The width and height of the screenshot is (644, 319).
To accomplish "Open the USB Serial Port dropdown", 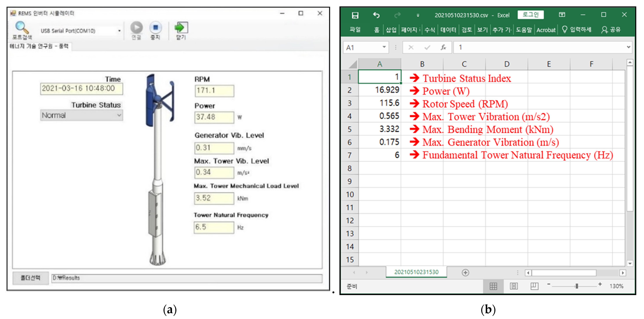I will (119, 31).
